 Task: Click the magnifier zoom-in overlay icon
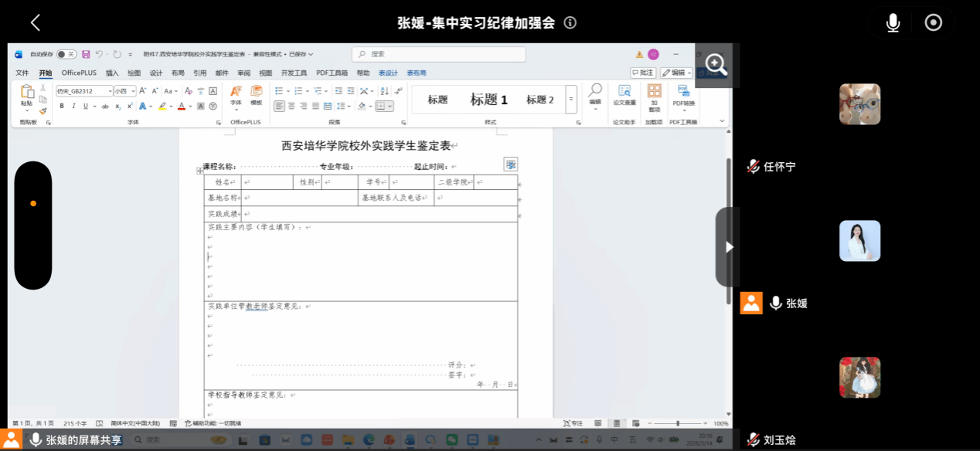(716, 66)
